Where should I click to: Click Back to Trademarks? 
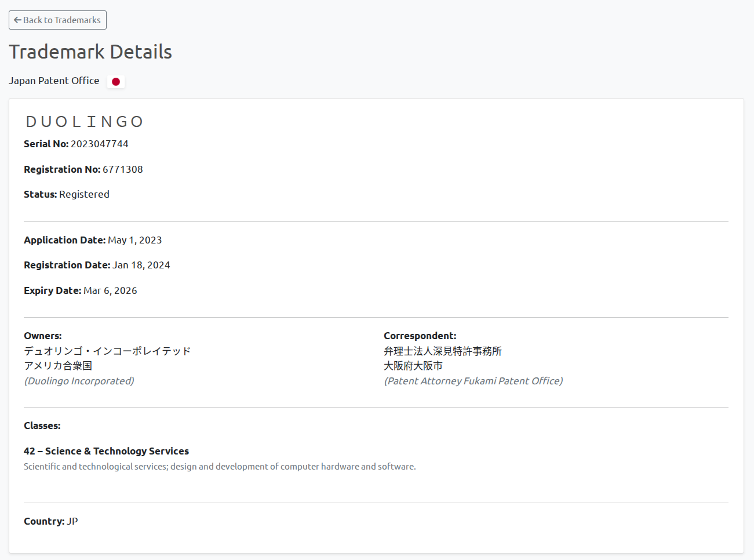point(57,20)
